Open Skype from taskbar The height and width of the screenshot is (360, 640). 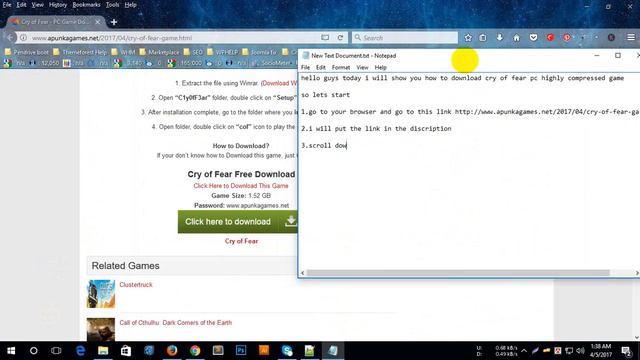point(287,351)
